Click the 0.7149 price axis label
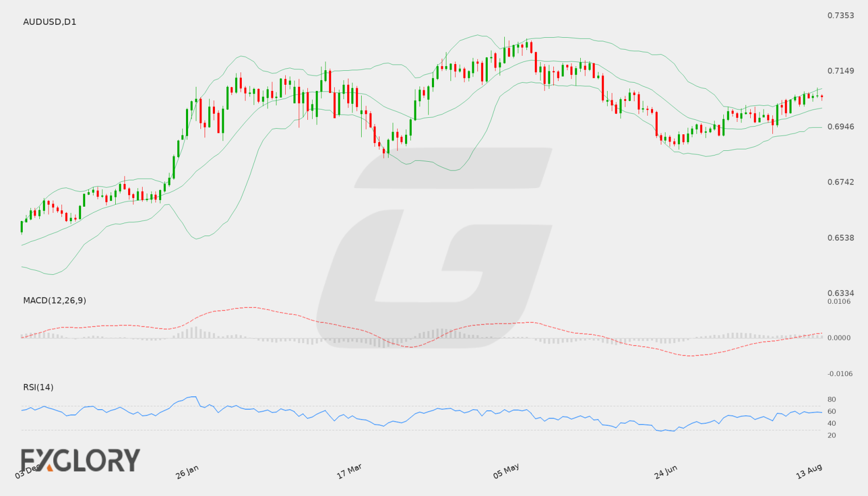Screen dimensions: 868x496 (841, 71)
